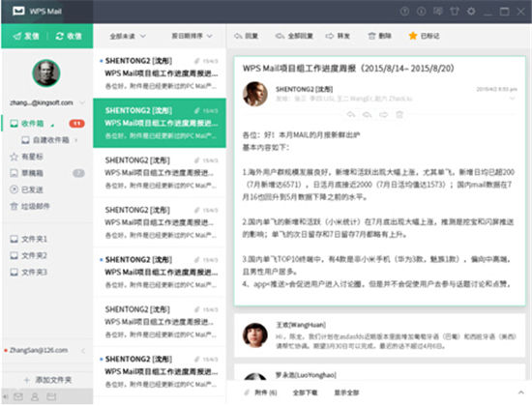Image resolution: width=532 pixels, height=406 pixels.
Task: Click the email subject WPS Mail项目组工作进度周报 title
Action: point(348,69)
